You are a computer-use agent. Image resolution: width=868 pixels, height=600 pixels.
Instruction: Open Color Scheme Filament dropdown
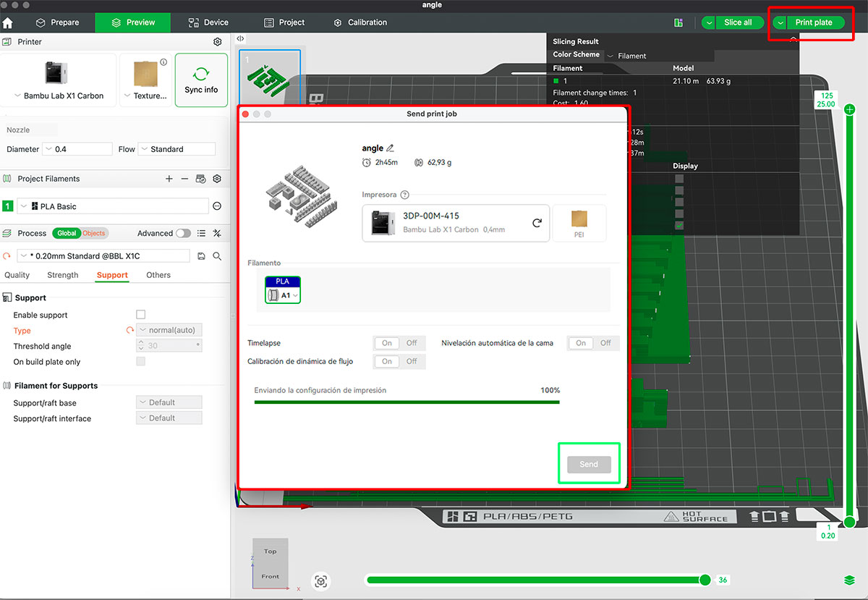[x=659, y=56]
